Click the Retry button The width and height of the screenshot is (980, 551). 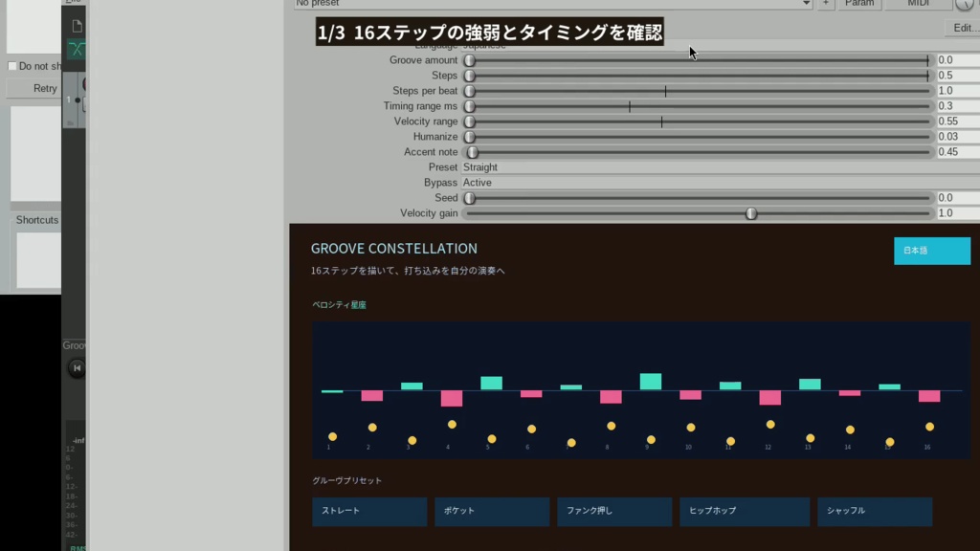pos(35,89)
